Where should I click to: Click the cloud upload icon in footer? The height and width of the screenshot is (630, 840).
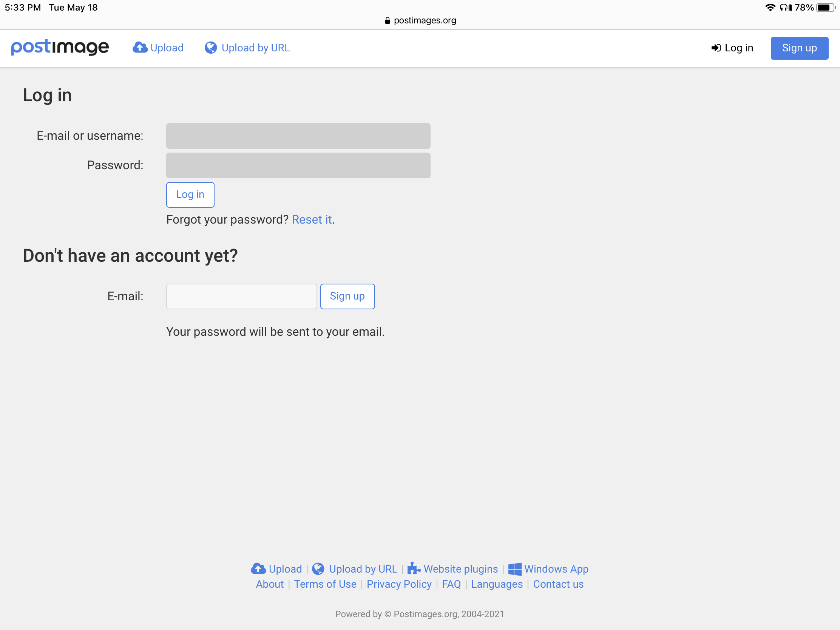(258, 568)
